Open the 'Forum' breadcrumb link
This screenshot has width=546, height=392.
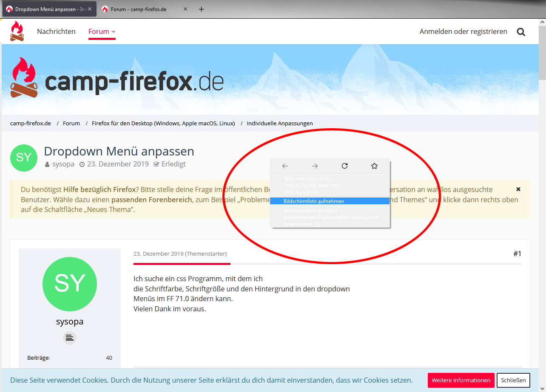71,123
